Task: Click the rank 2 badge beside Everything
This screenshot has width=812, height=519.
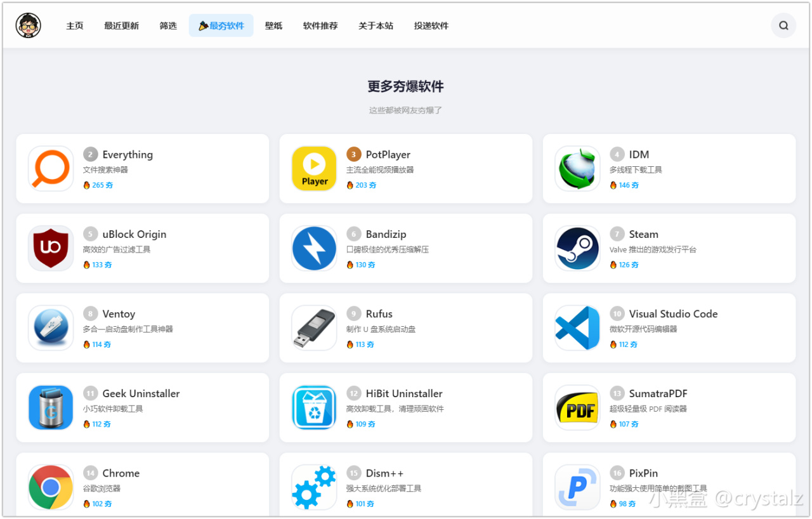Action: pos(91,154)
